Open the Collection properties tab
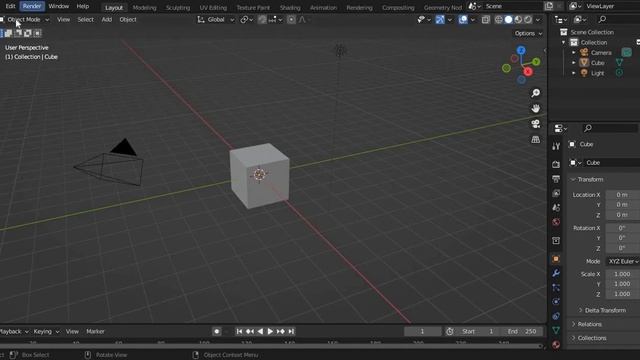The width and height of the screenshot is (640, 360). pos(556,240)
